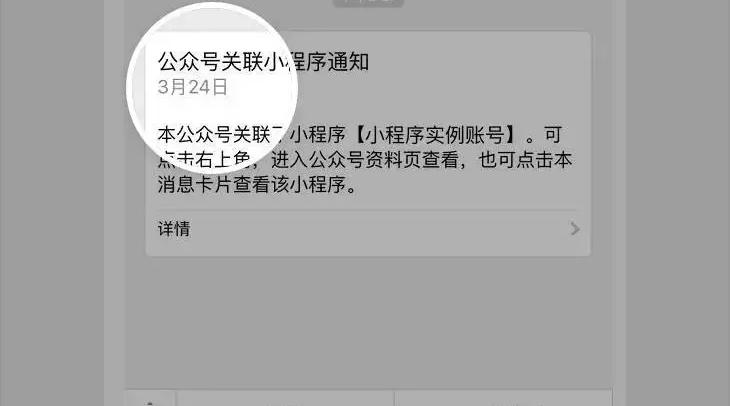Select the 3月24日 date label
Screen dimensions: 730x406
click(x=193, y=87)
